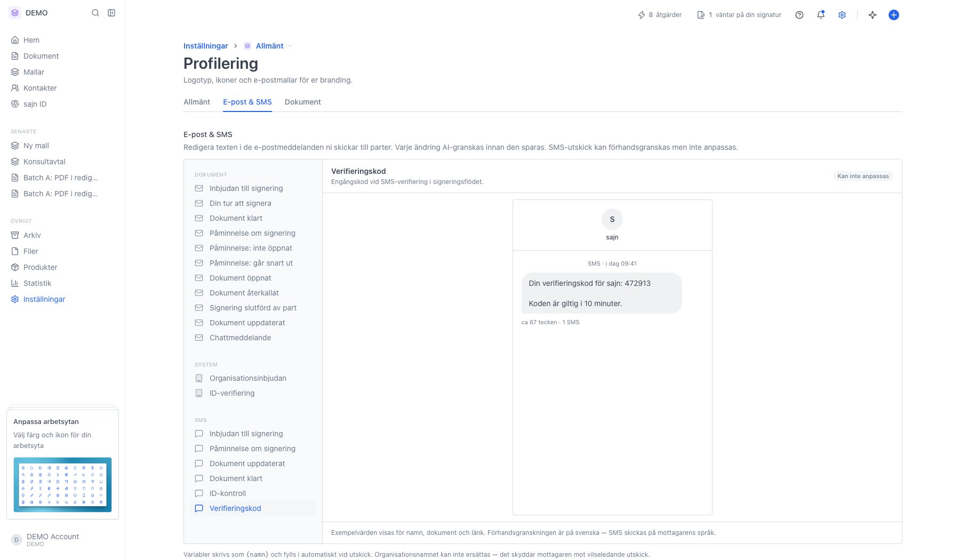
Task: Click the SMS message bubble with code 472913
Action: pos(602,293)
